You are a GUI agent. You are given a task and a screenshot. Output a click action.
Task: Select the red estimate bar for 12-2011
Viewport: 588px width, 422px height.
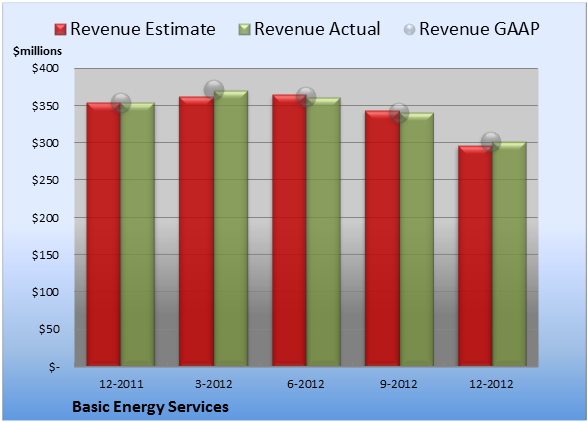coord(104,234)
